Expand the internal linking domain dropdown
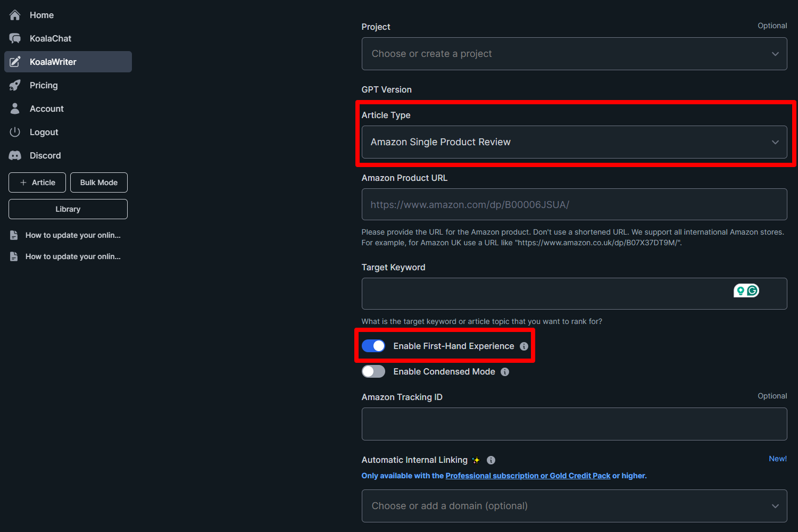Viewport: 798px width, 532px height. point(574,506)
